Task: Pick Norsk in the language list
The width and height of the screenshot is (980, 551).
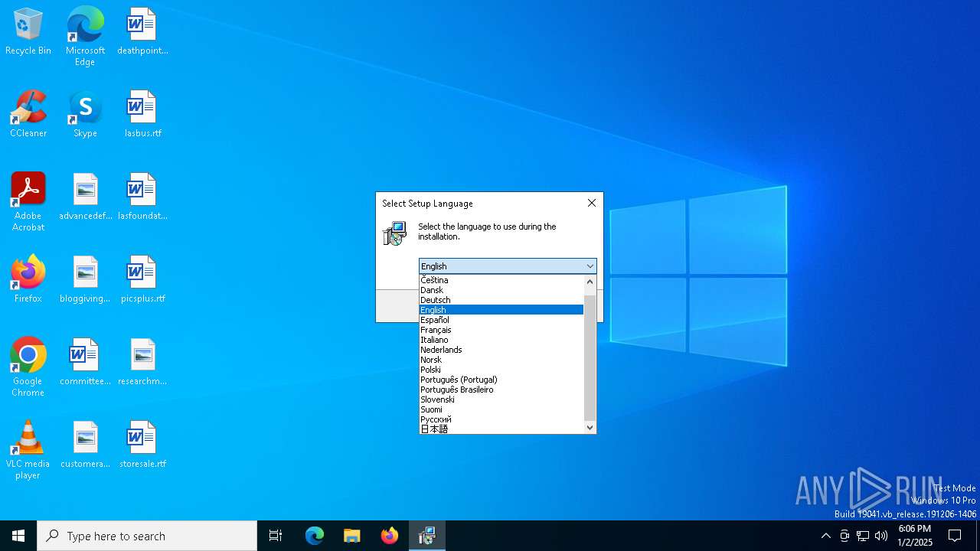Action: 501,360
